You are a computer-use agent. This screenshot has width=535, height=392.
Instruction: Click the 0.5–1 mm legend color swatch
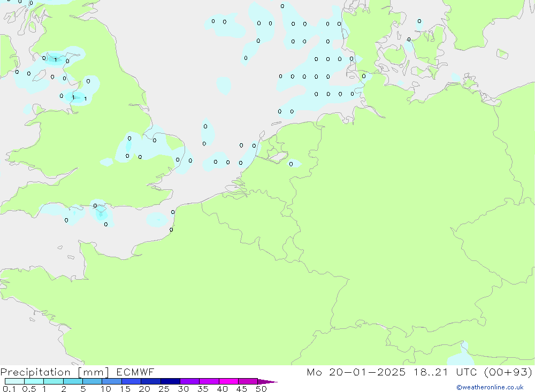pyautogui.click(x=34, y=381)
